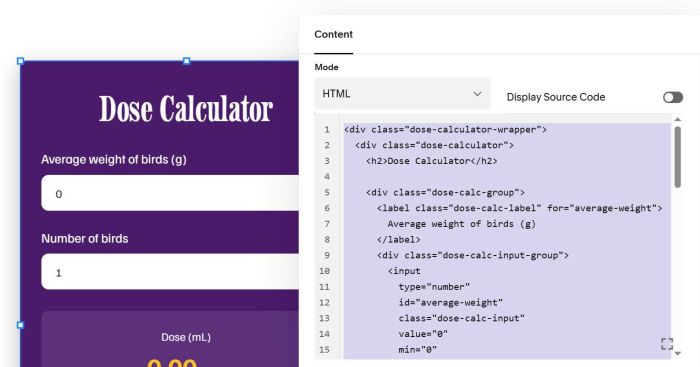Image resolution: width=700 pixels, height=367 pixels.
Task: Expand the code editor to fullscreen
Action: 667,343
